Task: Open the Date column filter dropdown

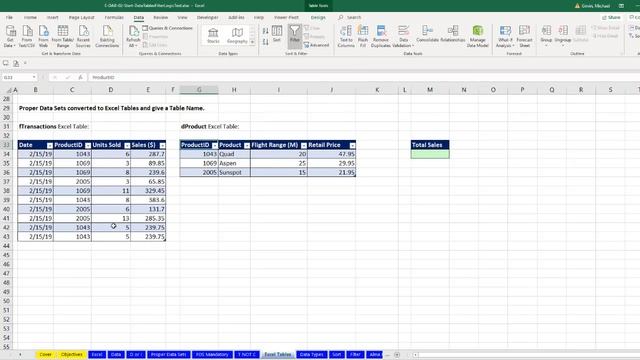Action: pos(49,145)
